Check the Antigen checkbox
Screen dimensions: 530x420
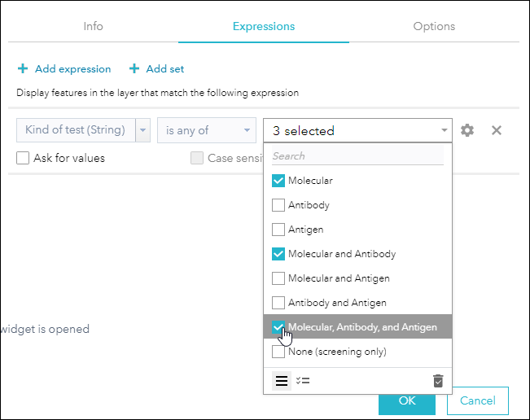point(278,230)
